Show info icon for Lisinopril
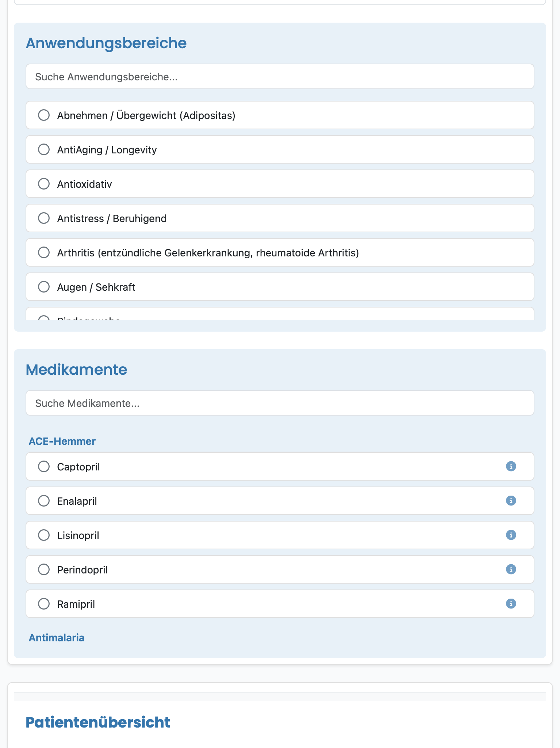Image resolution: width=560 pixels, height=748 pixels. [511, 535]
